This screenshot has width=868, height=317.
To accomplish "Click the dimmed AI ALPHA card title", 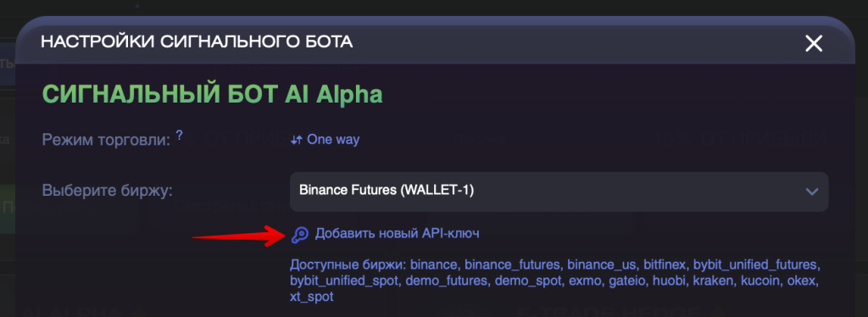I will click(x=83, y=312).
